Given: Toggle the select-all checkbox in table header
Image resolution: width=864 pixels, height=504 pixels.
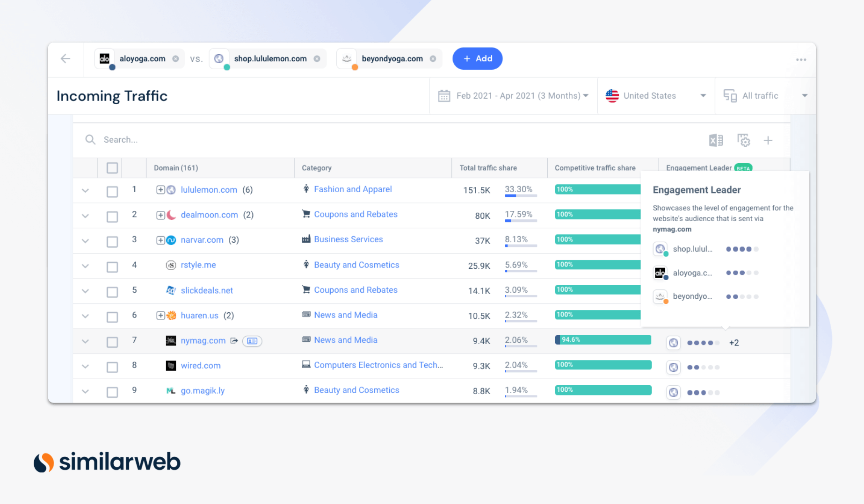Looking at the screenshot, I should pos(112,167).
